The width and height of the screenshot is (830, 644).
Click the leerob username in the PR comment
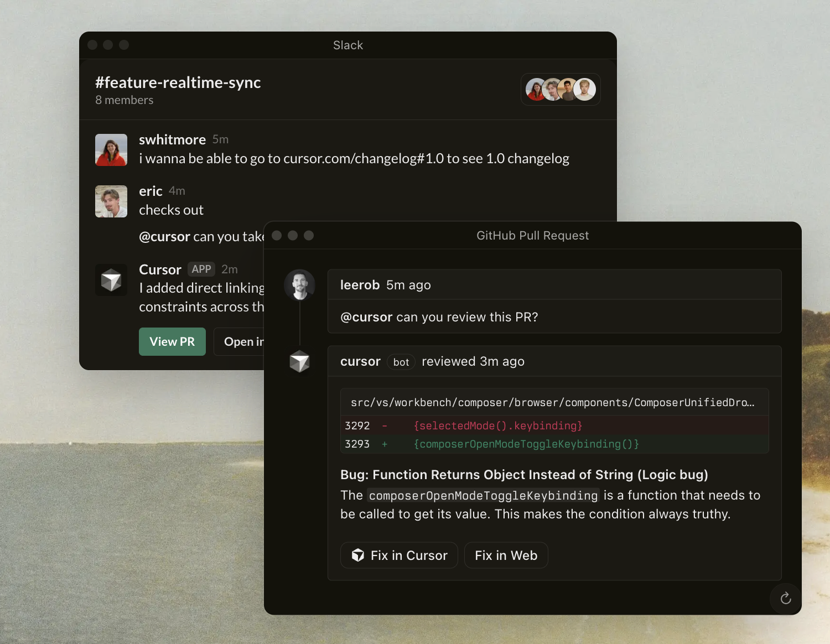[360, 285]
